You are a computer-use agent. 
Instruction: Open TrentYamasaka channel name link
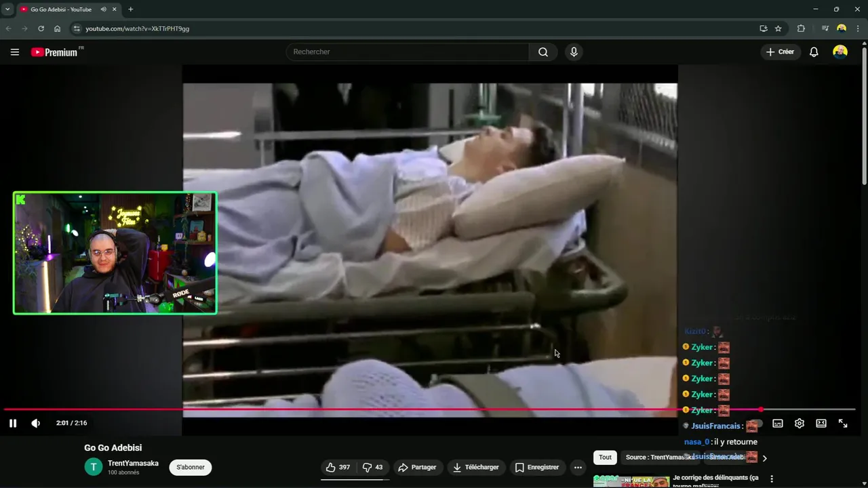tap(133, 463)
